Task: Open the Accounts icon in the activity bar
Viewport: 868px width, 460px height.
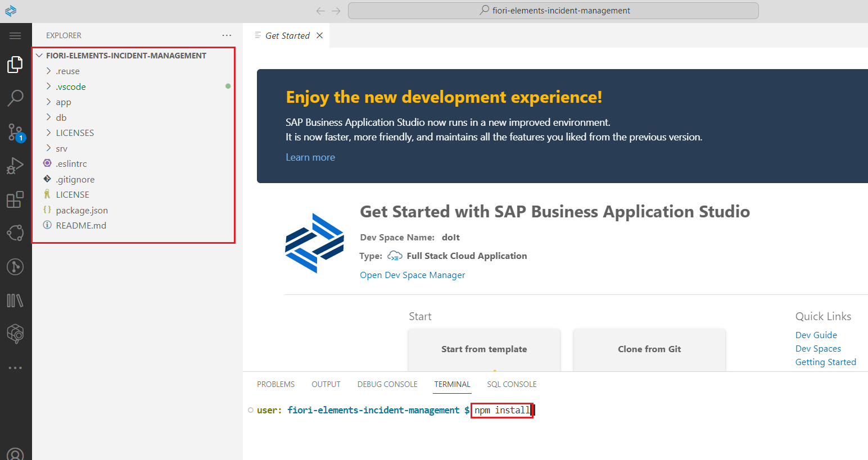Action: (15, 454)
